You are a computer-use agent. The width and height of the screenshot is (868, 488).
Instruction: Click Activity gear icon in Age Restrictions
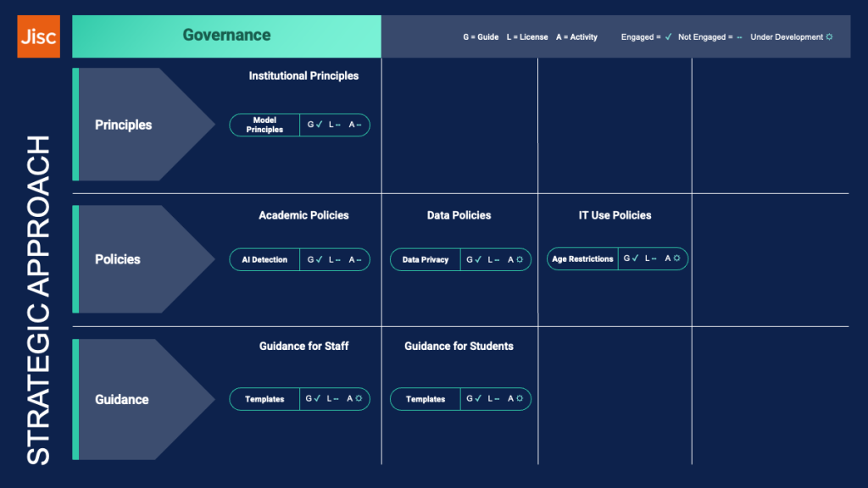pyautogui.click(x=676, y=258)
